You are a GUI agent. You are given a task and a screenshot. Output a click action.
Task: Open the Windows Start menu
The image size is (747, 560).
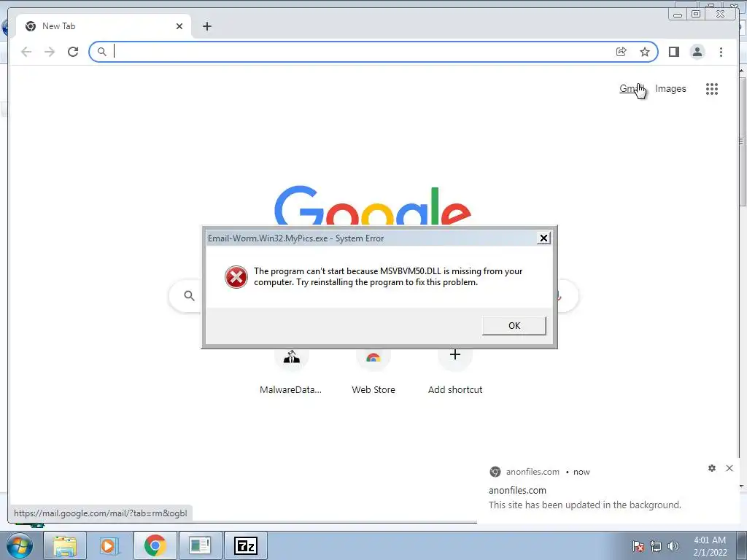coord(20,545)
